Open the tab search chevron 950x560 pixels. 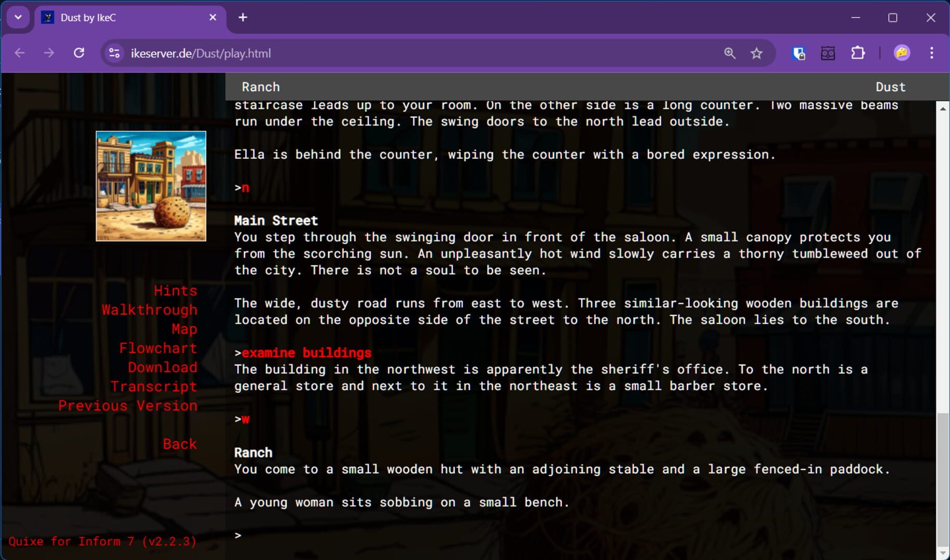coord(18,17)
